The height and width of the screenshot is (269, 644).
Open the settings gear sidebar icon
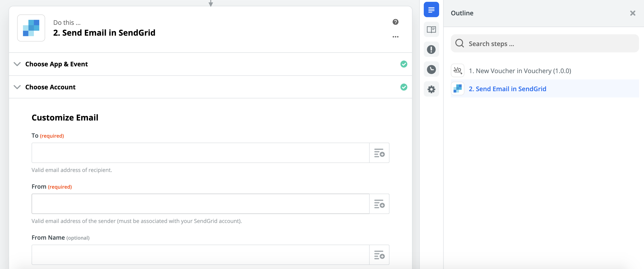tap(431, 89)
